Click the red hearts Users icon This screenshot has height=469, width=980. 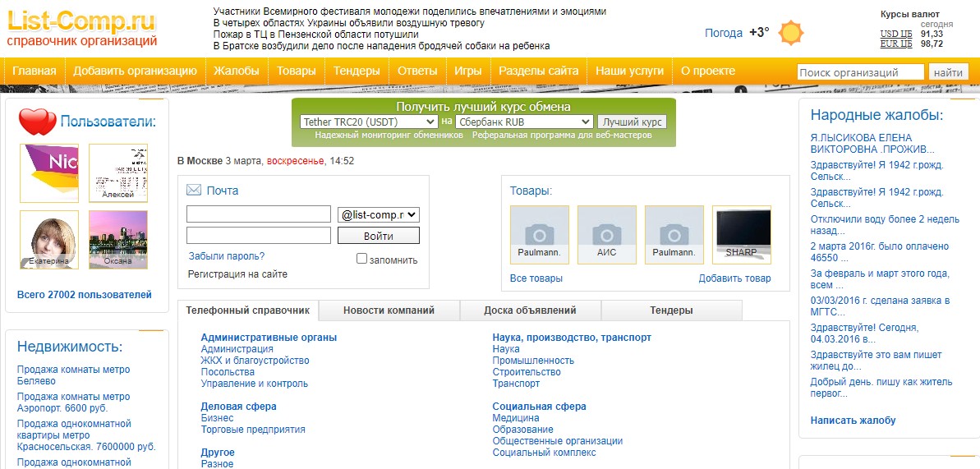pyautogui.click(x=37, y=122)
